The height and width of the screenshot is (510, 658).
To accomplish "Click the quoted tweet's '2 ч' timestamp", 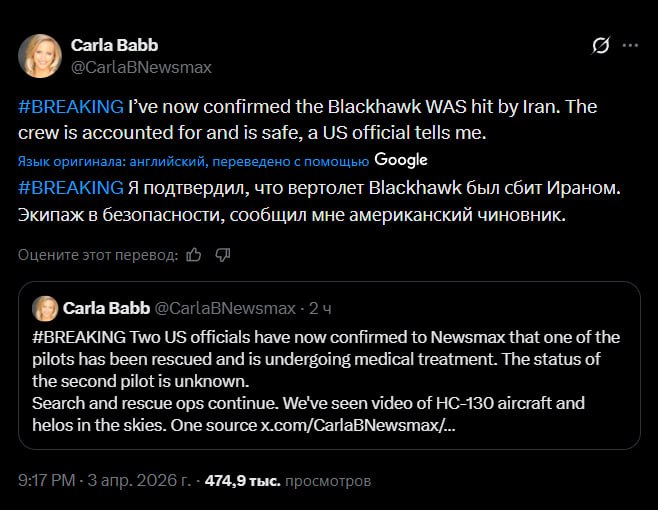I will (x=320, y=308).
